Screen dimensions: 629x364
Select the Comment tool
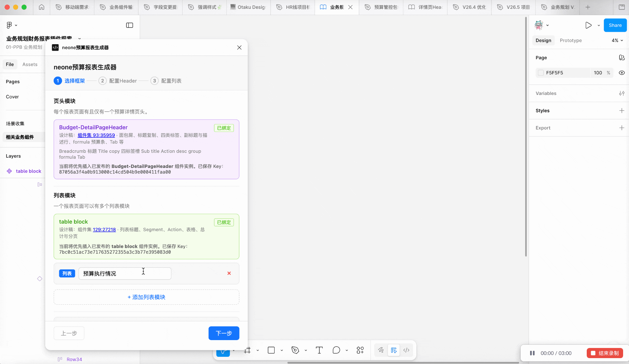tap(336, 350)
